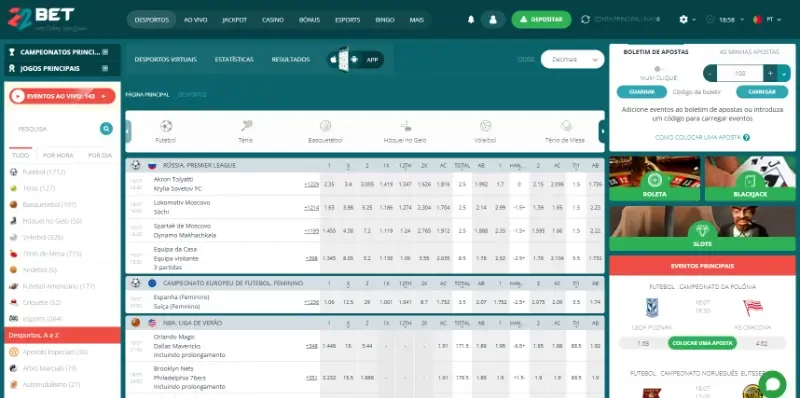The height and width of the screenshot is (398, 800).
Task: Click Colocar uma Aposta for Lech Poznan
Action: coord(702,343)
